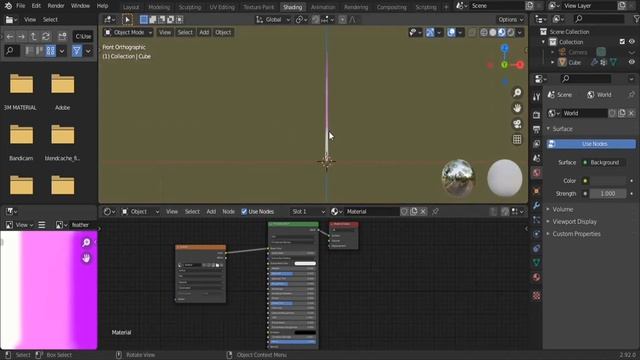Toggle Collection exclude checkbox in outliner
This screenshot has width=640, height=360.
pos(622,42)
